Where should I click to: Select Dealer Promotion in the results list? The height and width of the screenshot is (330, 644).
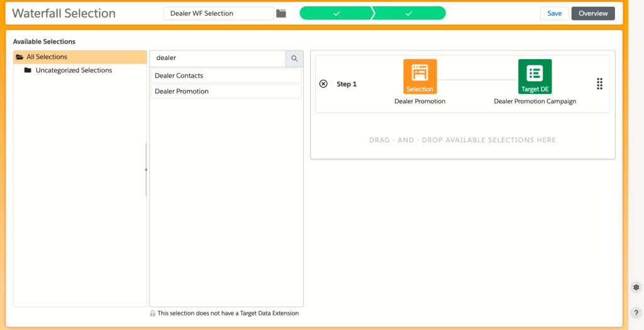[x=225, y=91]
